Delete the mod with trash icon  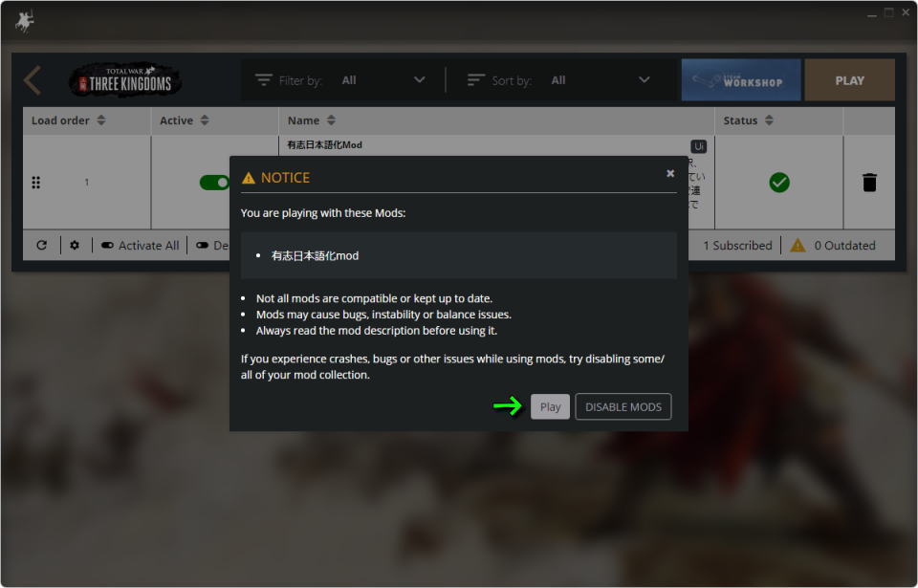pos(869,182)
